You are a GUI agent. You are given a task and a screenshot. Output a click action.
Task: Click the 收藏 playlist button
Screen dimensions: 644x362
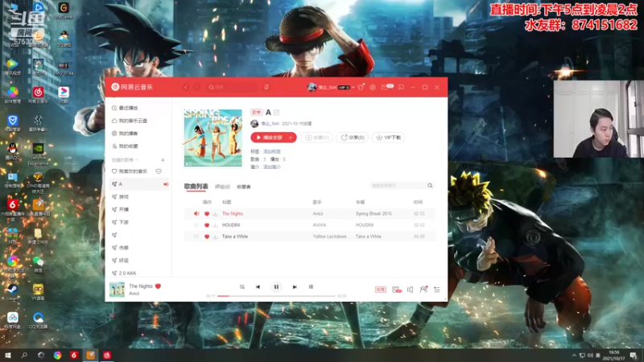point(316,138)
